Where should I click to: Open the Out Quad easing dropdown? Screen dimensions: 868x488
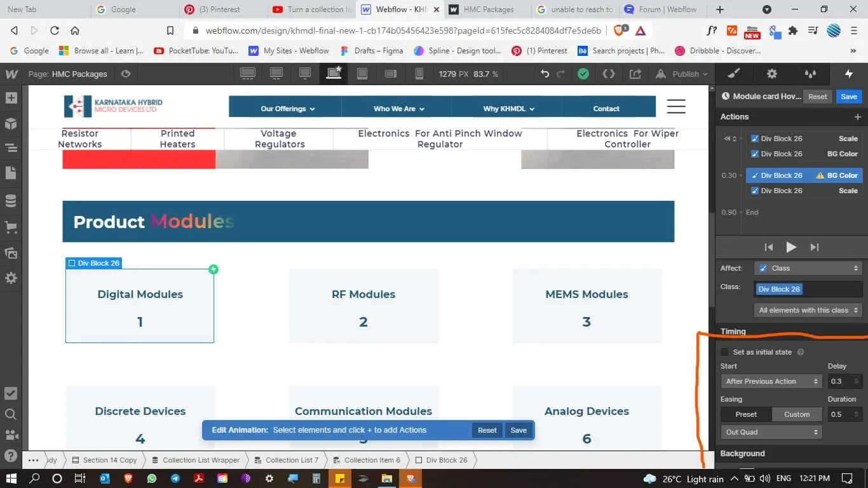[771, 431]
